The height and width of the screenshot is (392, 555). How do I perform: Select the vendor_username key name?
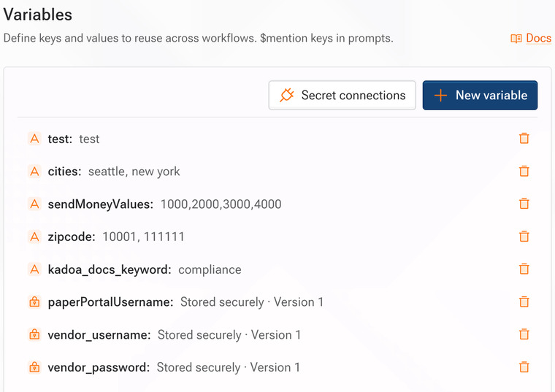tap(99, 334)
